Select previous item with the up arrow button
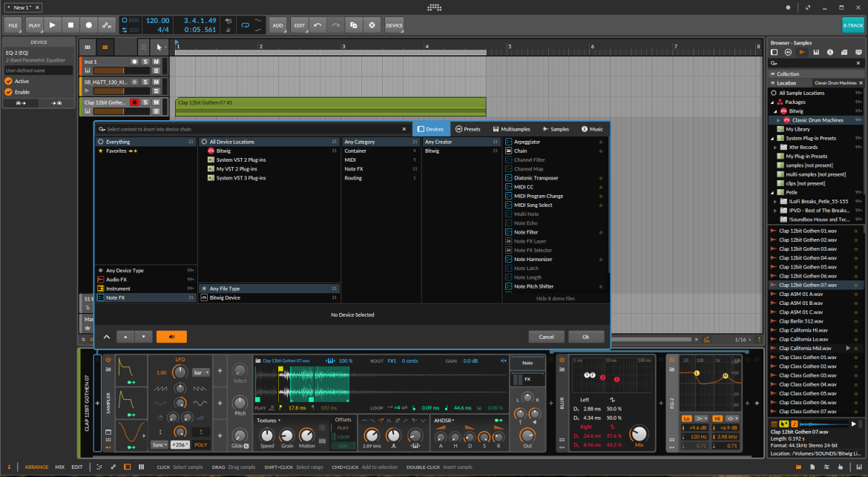The height and width of the screenshot is (477, 868). click(125, 337)
